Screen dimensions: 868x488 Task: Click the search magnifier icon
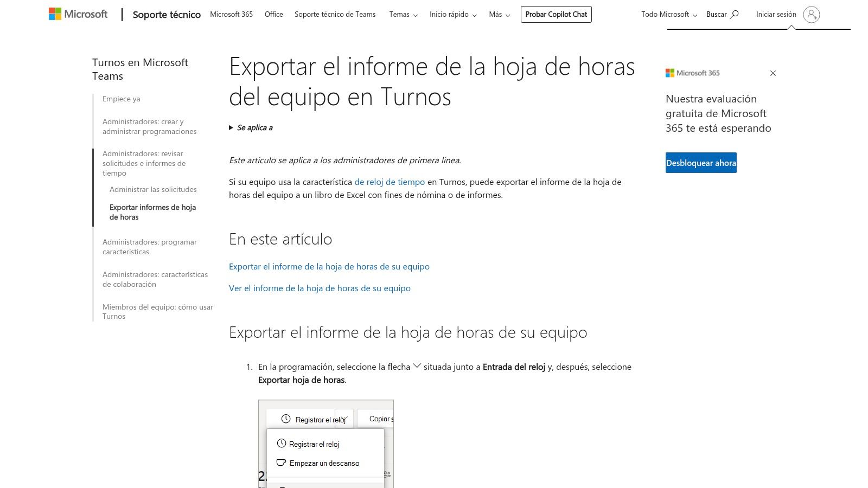point(735,15)
